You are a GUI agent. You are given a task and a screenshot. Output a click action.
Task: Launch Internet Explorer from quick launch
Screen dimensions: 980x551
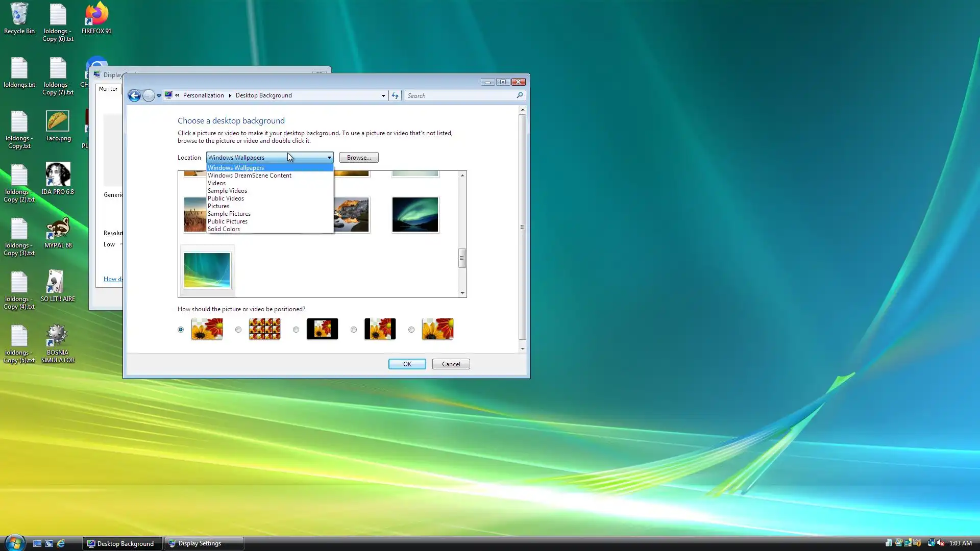point(61,543)
